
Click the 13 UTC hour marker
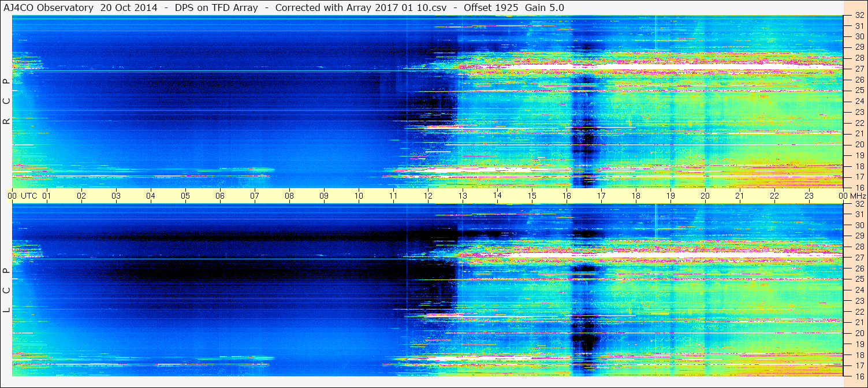click(463, 196)
